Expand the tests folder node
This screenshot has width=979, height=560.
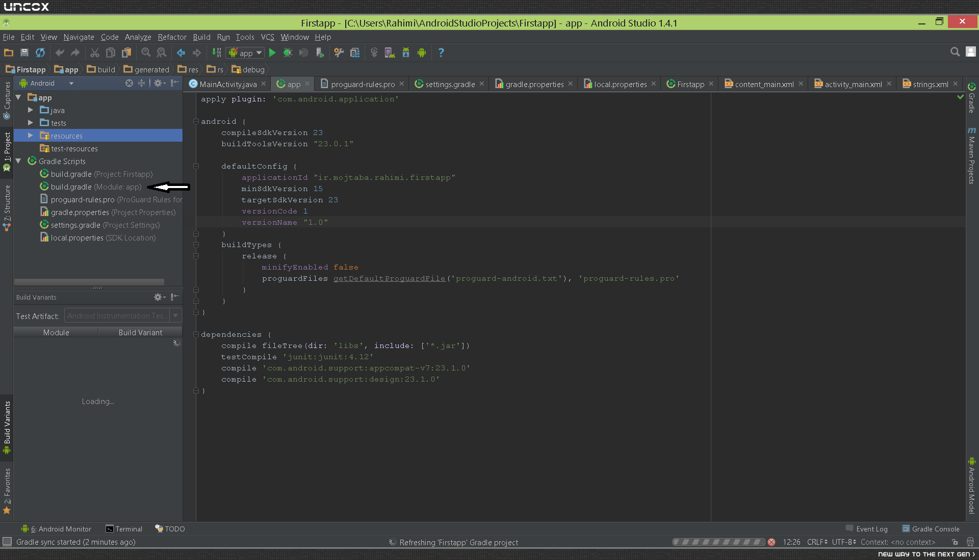[30, 123]
